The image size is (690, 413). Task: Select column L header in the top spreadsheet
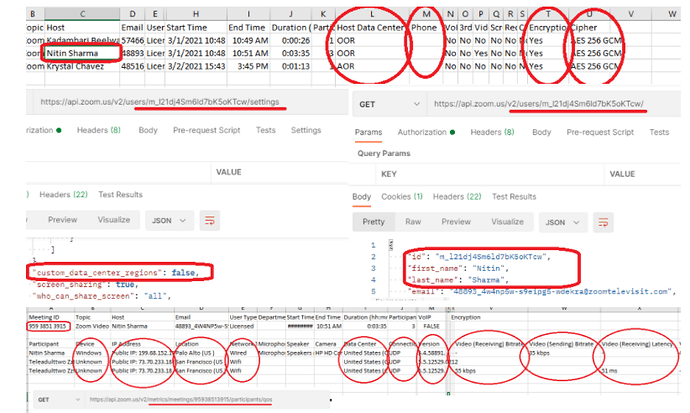coord(372,14)
